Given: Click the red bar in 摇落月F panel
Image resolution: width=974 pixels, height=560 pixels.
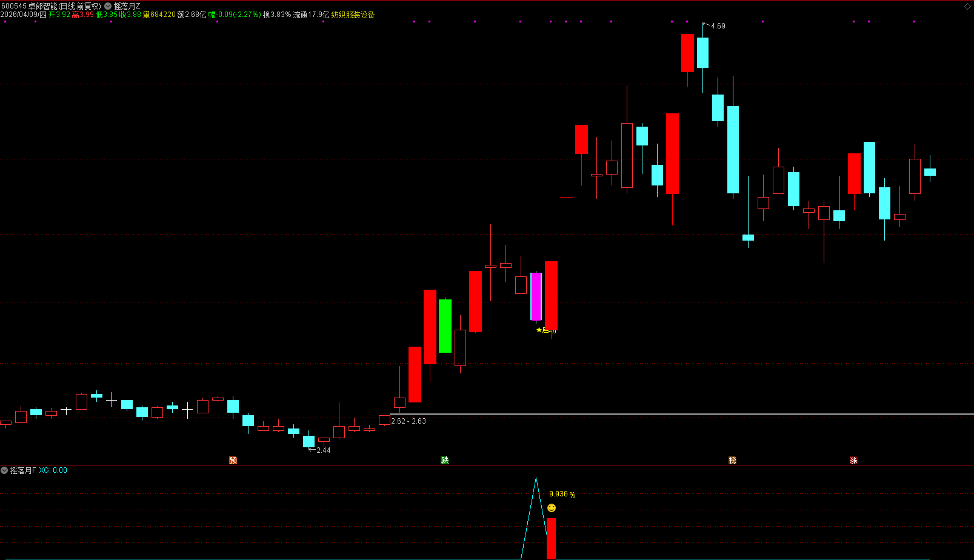Looking at the screenshot, I should tap(551, 538).
